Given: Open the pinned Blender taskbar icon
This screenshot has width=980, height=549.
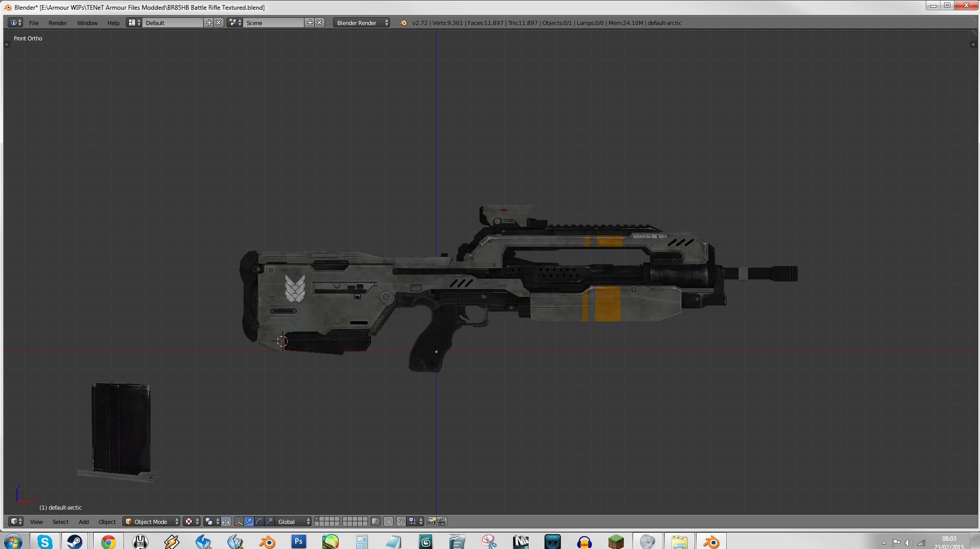Looking at the screenshot, I should point(267,541).
